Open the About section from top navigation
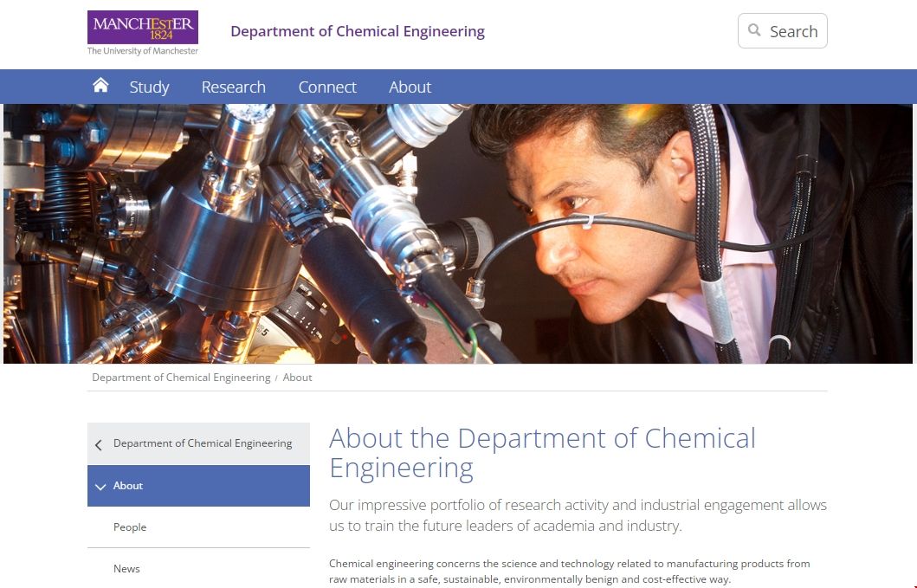Viewport: 917px width, 588px height. [410, 87]
